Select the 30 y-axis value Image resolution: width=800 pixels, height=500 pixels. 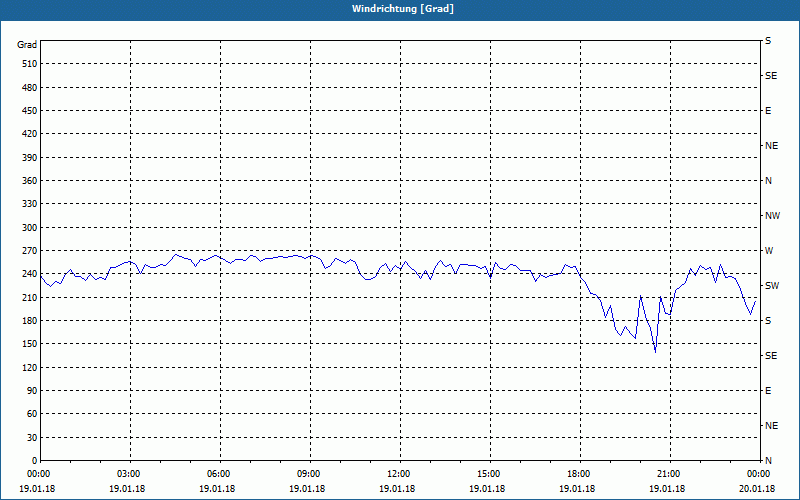pyautogui.click(x=32, y=438)
